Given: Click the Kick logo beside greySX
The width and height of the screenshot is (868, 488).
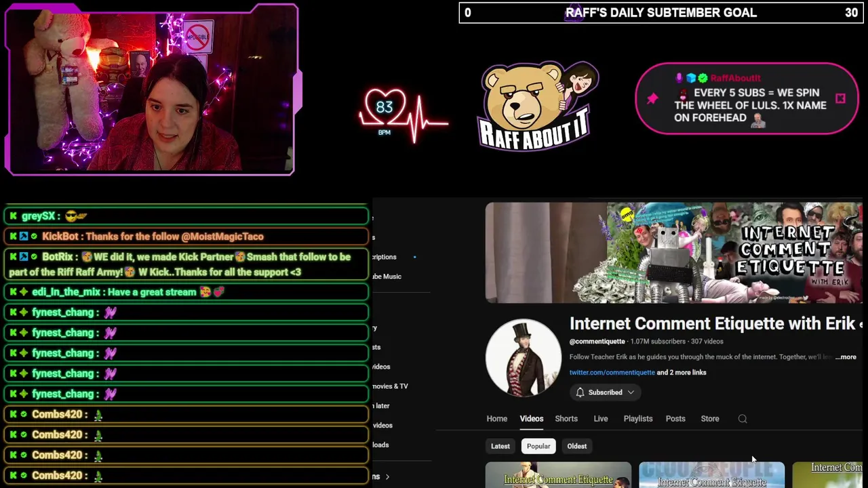Looking at the screenshot, I should click(13, 216).
